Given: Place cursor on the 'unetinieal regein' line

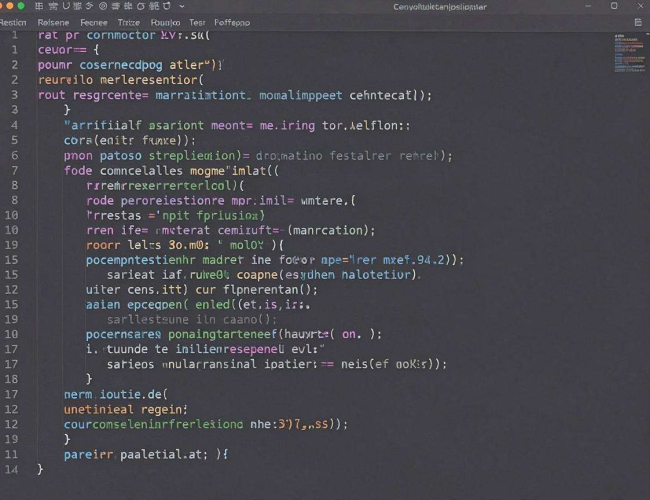Looking at the screenshot, I should point(126,410).
